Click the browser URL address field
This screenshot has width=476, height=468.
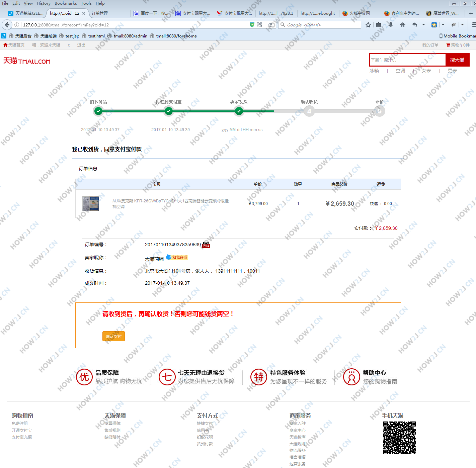[135, 25]
